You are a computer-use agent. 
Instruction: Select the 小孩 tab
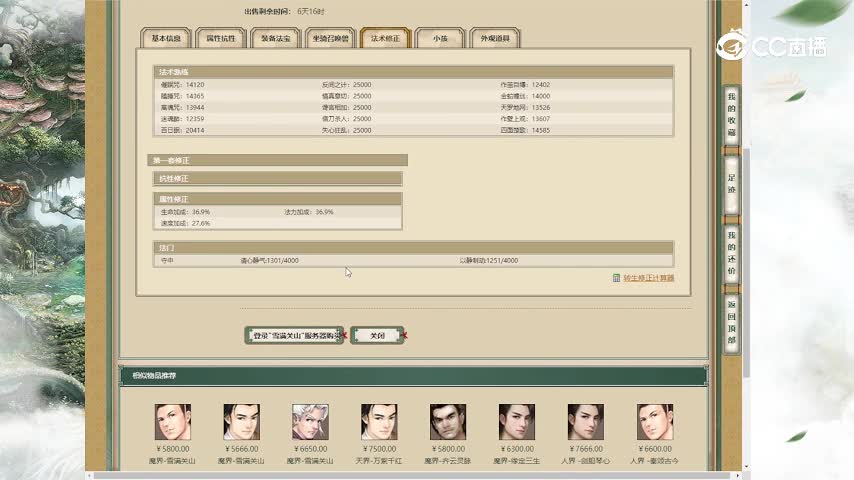440,39
